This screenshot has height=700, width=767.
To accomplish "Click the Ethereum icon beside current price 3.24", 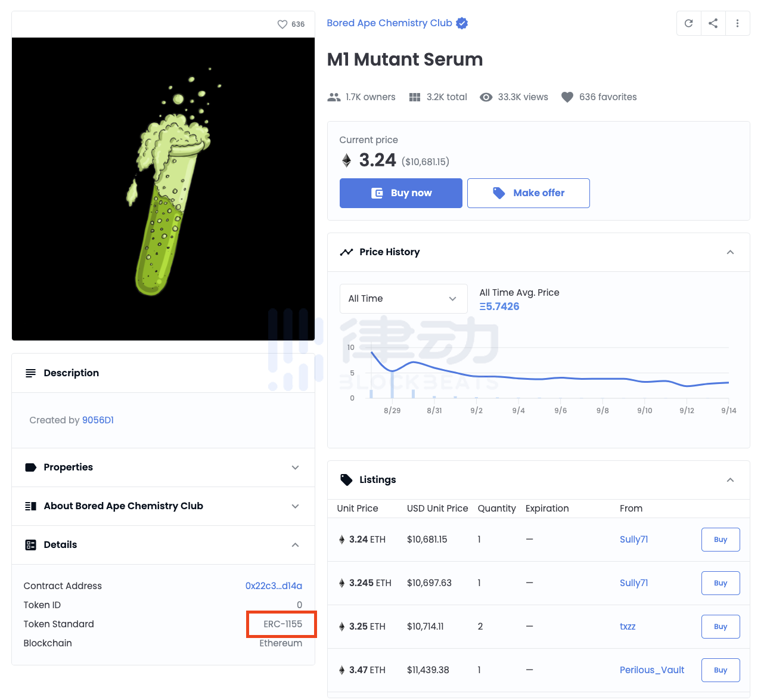I will pos(346,160).
